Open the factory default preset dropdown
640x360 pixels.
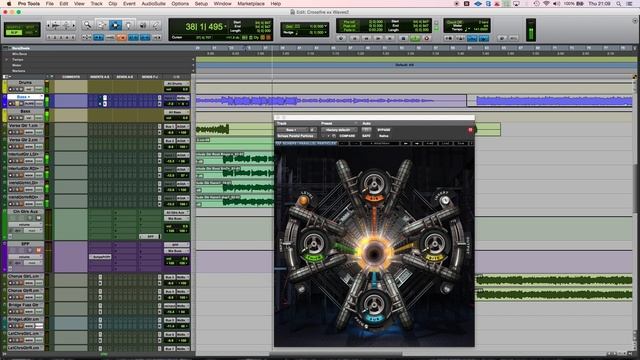click(x=338, y=130)
